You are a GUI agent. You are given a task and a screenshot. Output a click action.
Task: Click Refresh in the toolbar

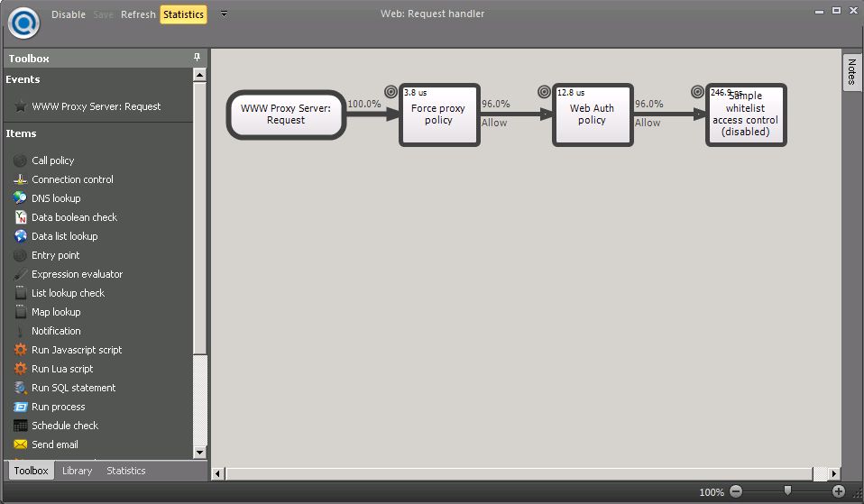coord(138,14)
